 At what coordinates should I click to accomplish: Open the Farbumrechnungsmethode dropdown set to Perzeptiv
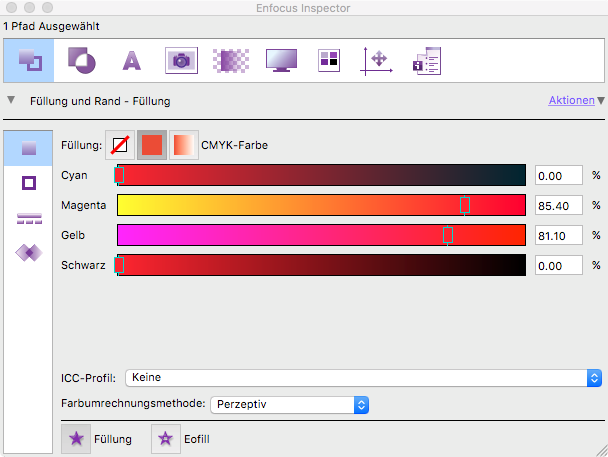click(x=290, y=404)
